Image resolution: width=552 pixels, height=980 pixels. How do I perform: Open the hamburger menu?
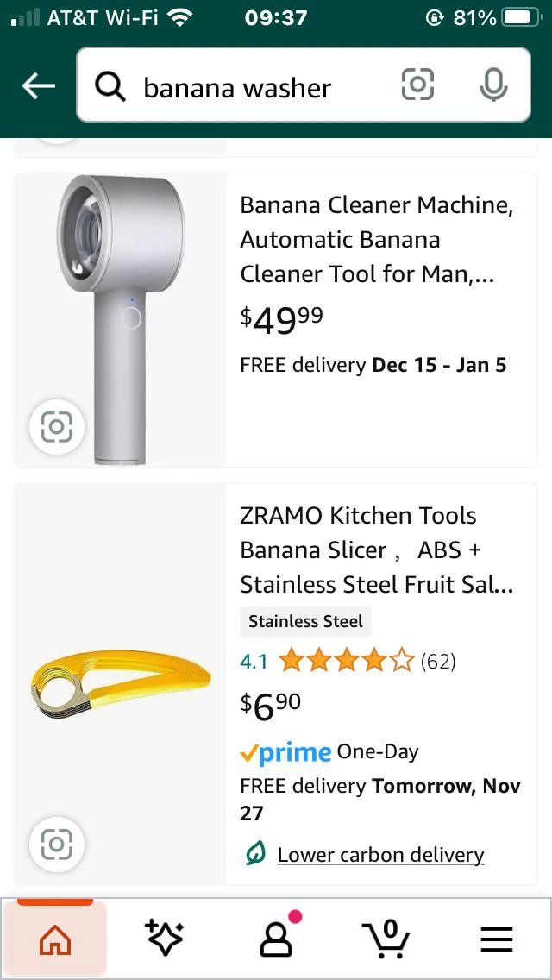pos(497,939)
